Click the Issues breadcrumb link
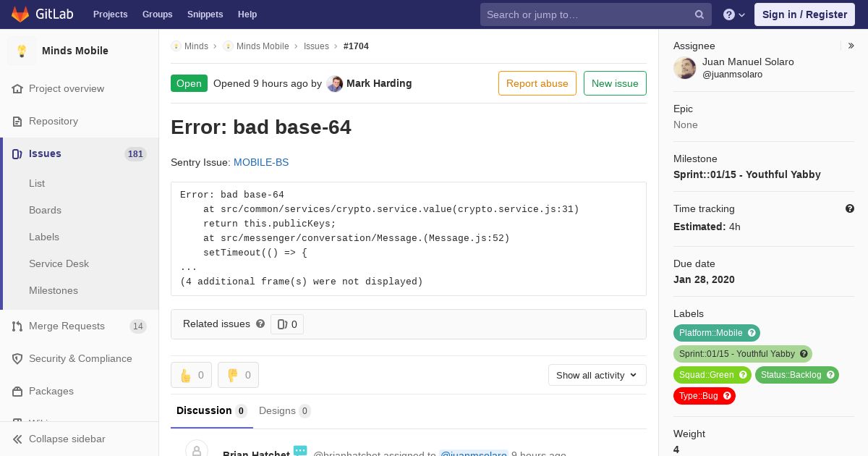The image size is (868, 456). click(x=316, y=46)
